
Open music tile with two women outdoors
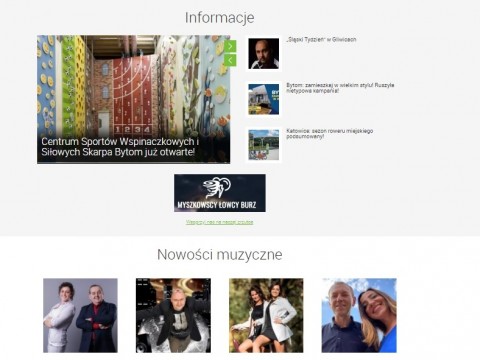click(x=266, y=316)
